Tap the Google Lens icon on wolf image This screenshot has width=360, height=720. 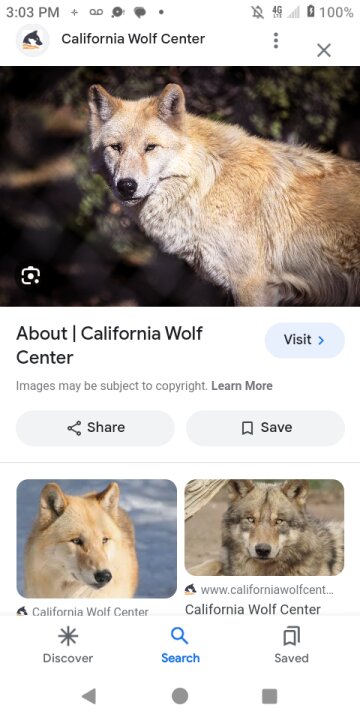(x=30, y=276)
